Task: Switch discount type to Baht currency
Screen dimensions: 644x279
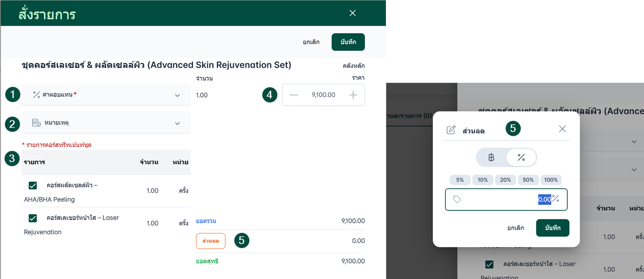Action: coord(491,157)
